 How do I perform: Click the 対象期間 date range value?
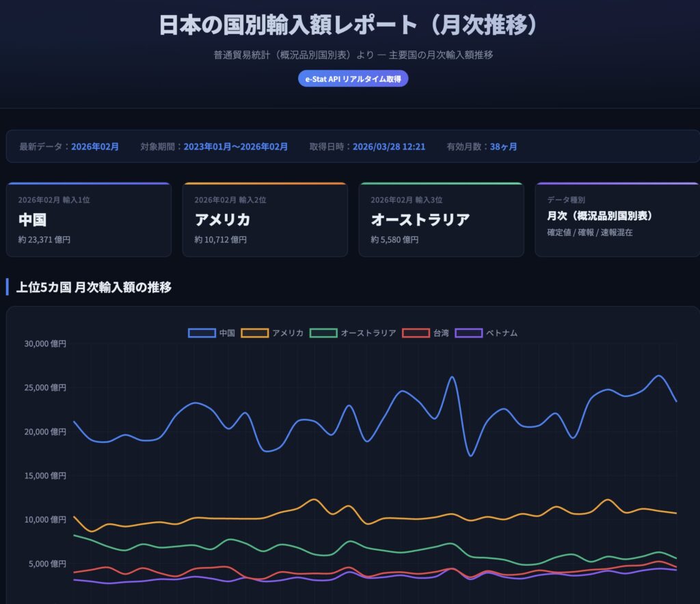pyautogui.click(x=235, y=147)
